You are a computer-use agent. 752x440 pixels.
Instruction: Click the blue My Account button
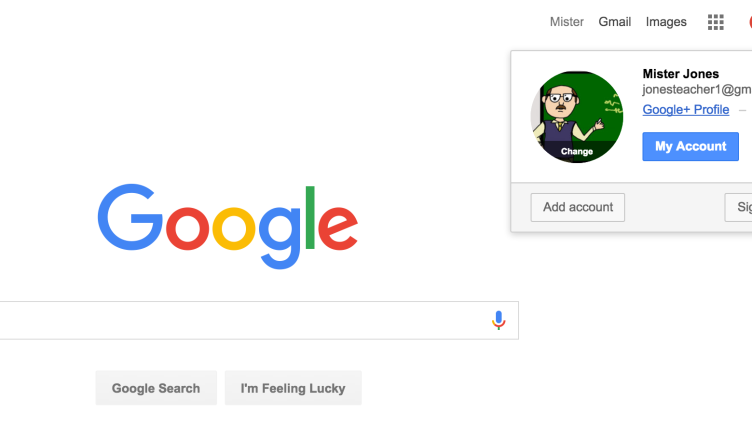690,146
